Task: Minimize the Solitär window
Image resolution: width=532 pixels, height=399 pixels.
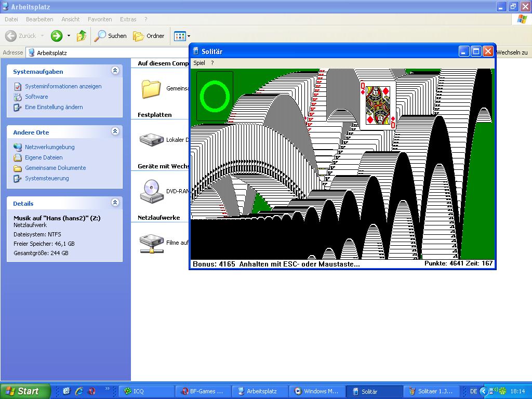Action: click(464, 51)
